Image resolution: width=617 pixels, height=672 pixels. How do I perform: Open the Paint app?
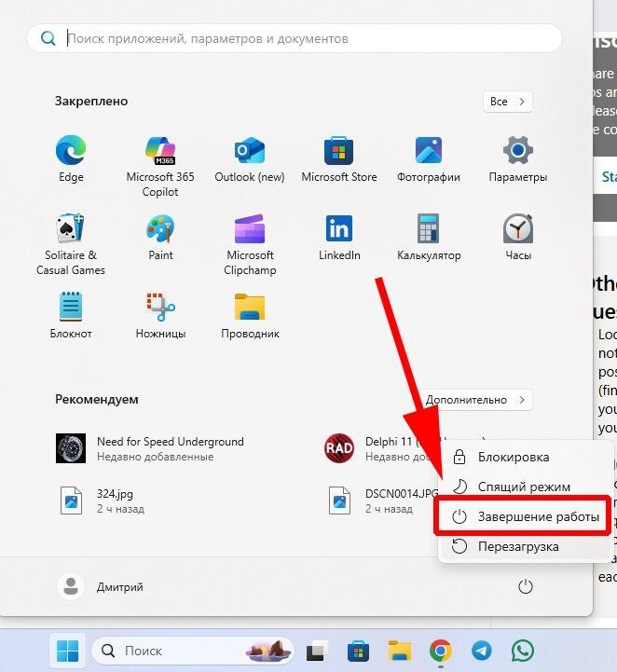point(160,238)
